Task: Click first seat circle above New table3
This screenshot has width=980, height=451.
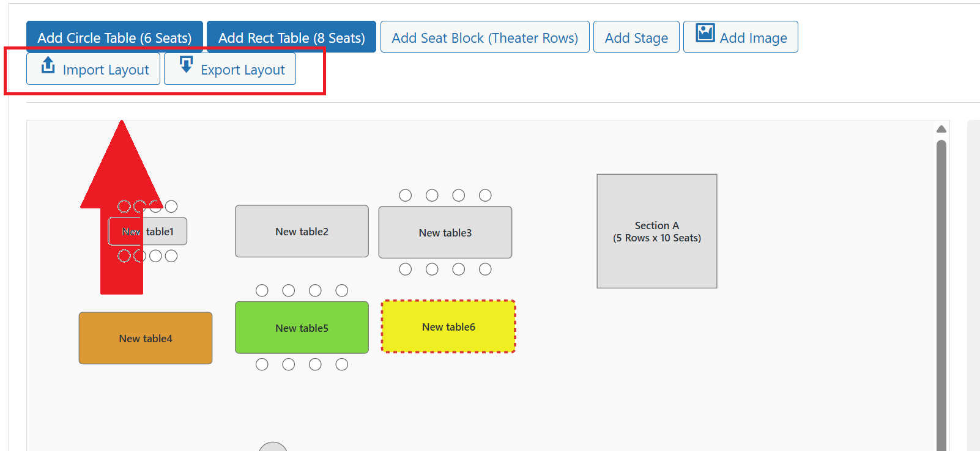Action: click(406, 196)
